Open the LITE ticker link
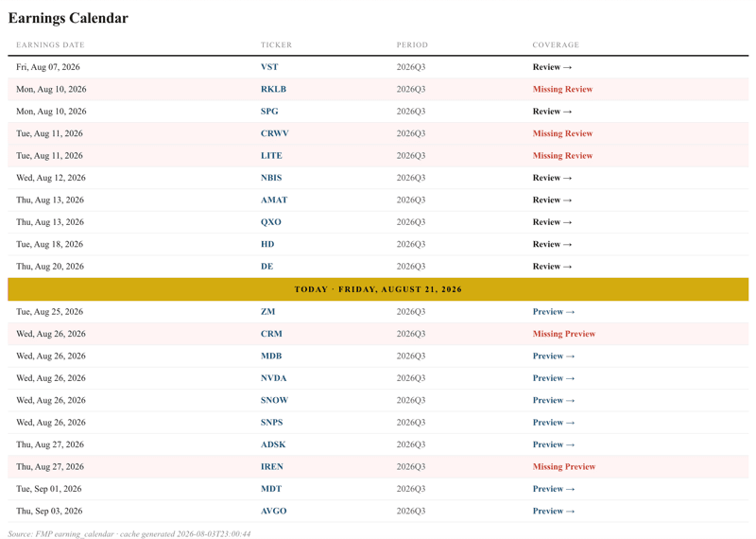The width and height of the screenshot is (756, 539). (271, 156)
